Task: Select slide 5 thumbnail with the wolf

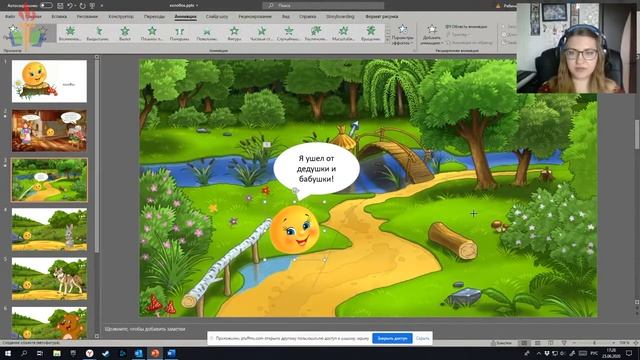Action: coord(49,279)
